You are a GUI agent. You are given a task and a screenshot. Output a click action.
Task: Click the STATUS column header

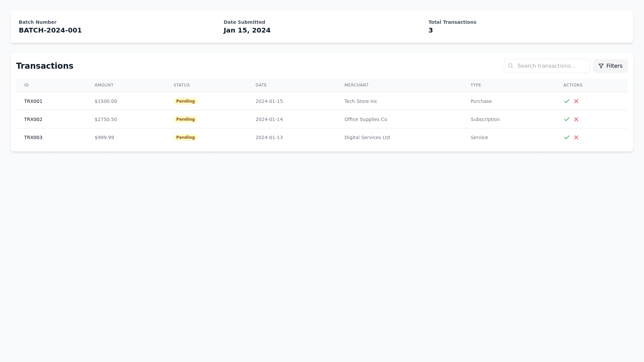pos(181,85)
